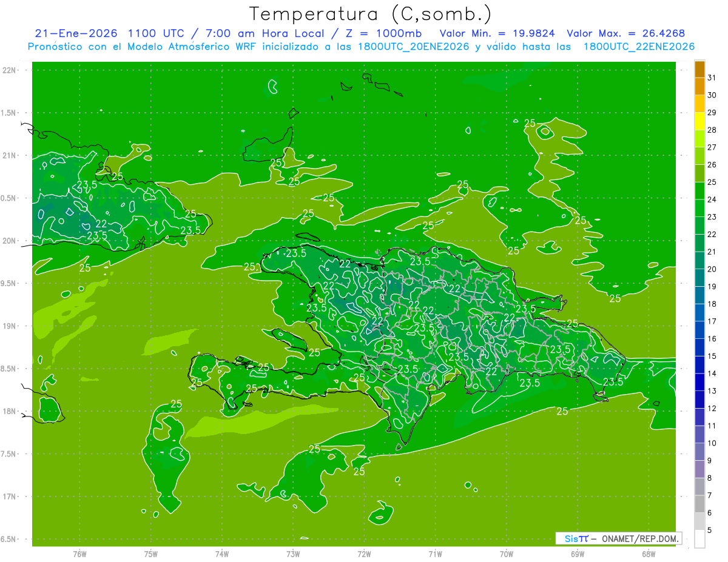Click purple legend band between 9 and 10

[x=699, y=452]
